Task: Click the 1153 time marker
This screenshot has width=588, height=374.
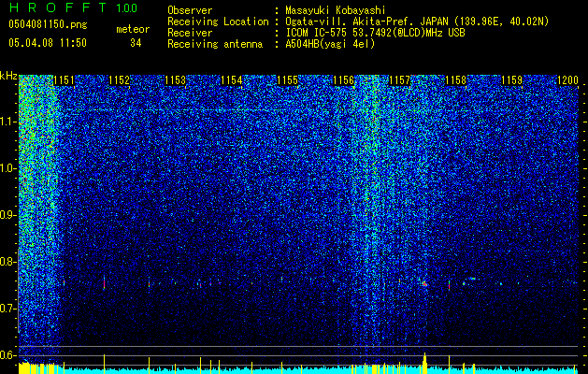Action: click(x=176, y=80)
